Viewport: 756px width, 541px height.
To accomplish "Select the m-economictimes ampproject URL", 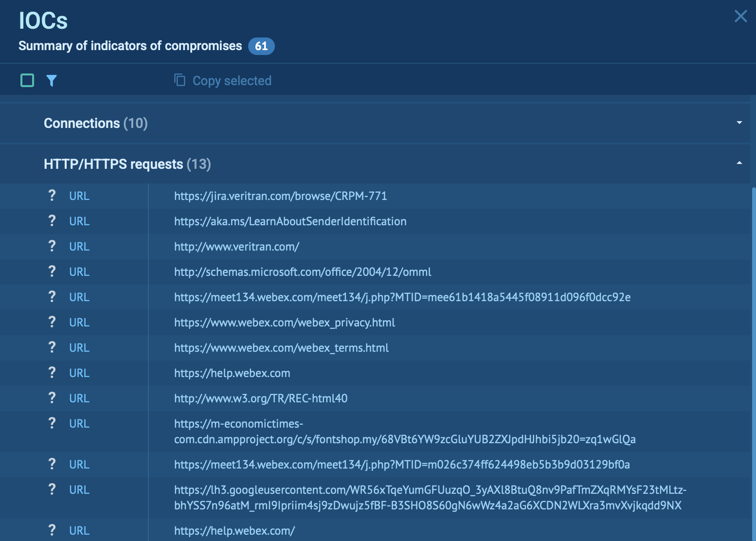I will click(x=405, y=432).
